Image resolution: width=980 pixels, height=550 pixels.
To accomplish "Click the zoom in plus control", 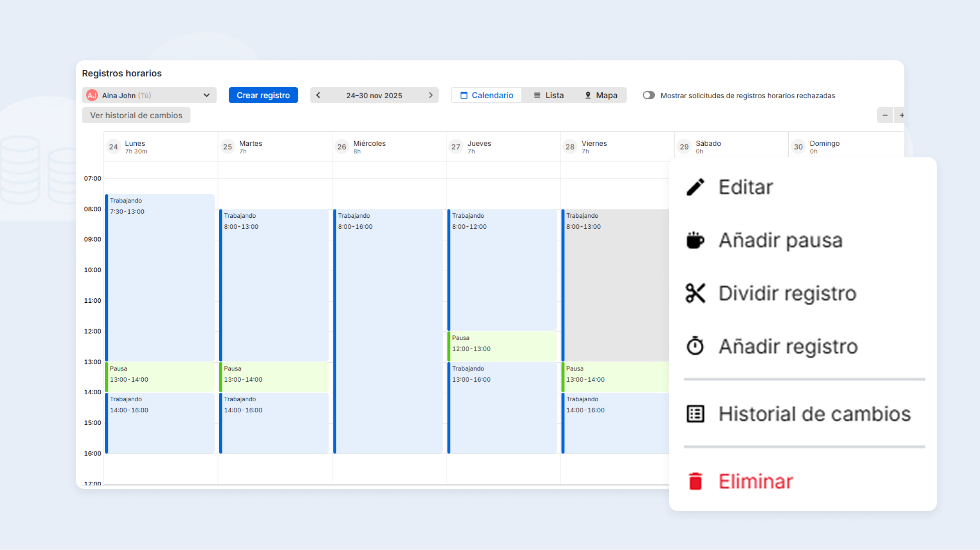I will pyautogui.click(x=901, y=115).
